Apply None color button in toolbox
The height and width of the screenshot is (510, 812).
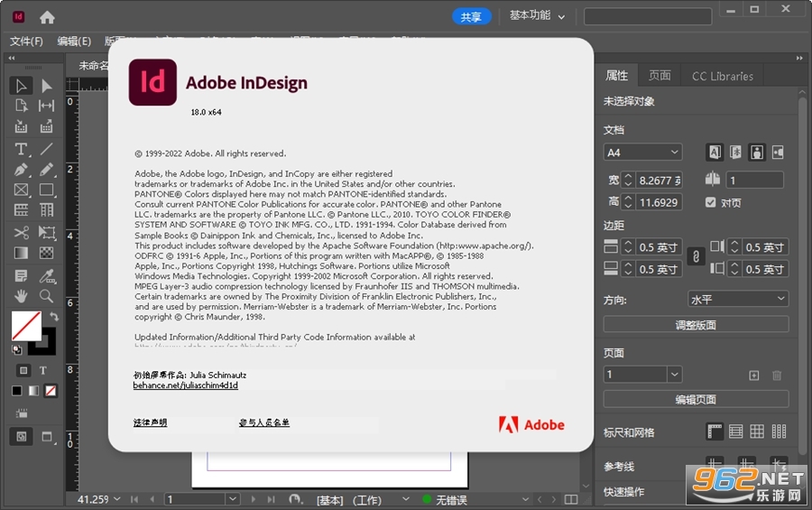pos(51,391)
